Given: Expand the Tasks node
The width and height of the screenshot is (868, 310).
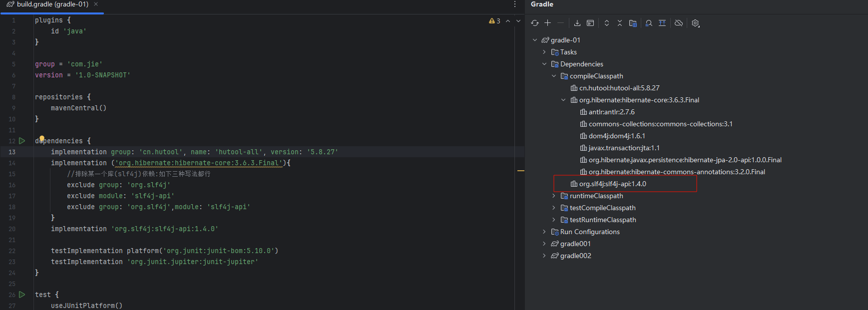Looking at the screenshot, I should click(x=544, y=52).
